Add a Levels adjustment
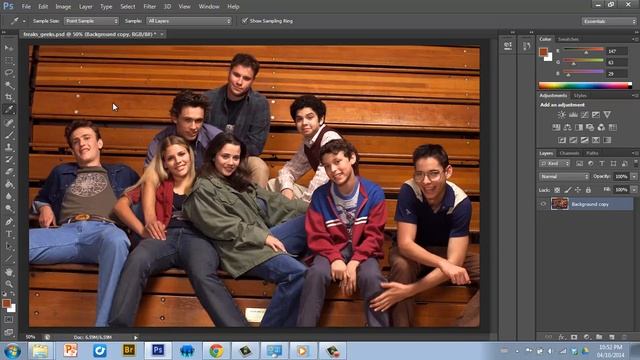The height and width of the screenshot is (360, 640). tap(573, 115)
